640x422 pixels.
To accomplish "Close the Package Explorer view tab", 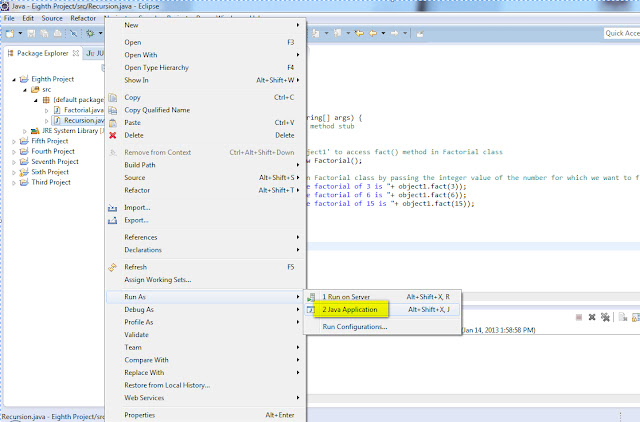I will pyautogui.click(x=76, y=53).
